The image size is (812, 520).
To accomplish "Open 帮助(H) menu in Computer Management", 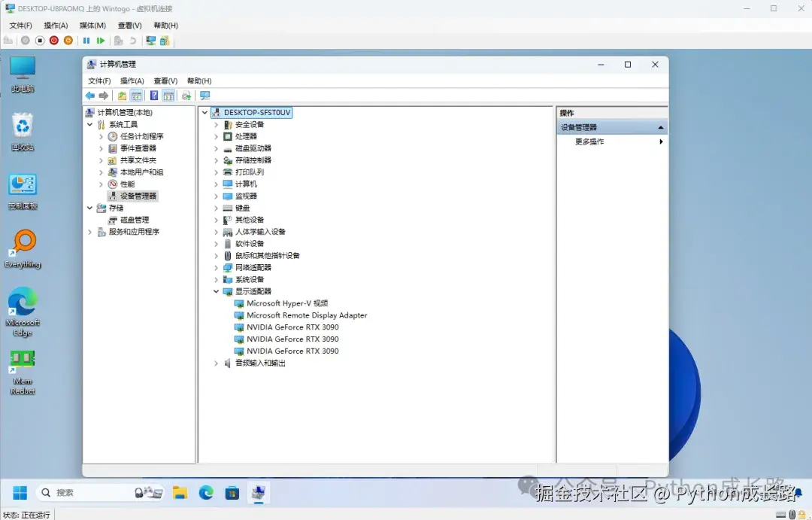I will [199, 81].
